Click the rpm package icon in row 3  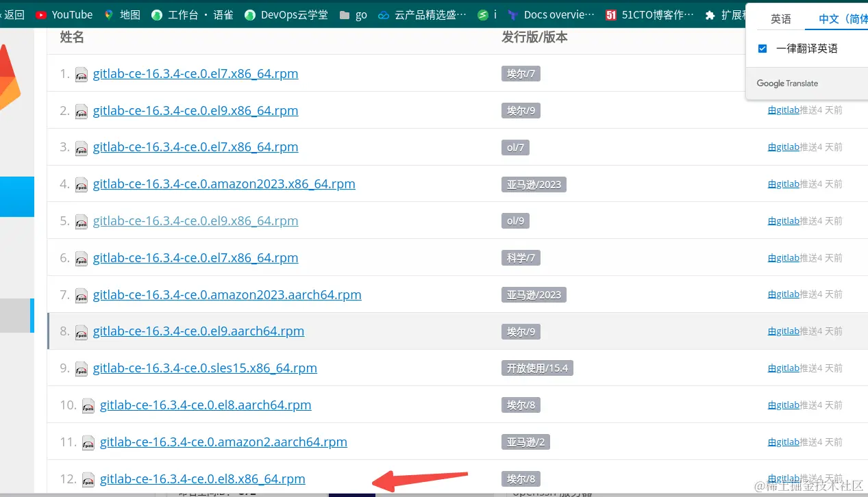tap(82, 148)
